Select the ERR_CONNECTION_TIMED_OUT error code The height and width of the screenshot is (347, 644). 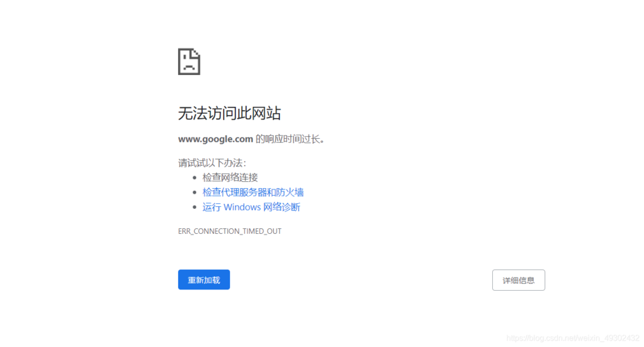pyautogui.click(x=229, y=231)
